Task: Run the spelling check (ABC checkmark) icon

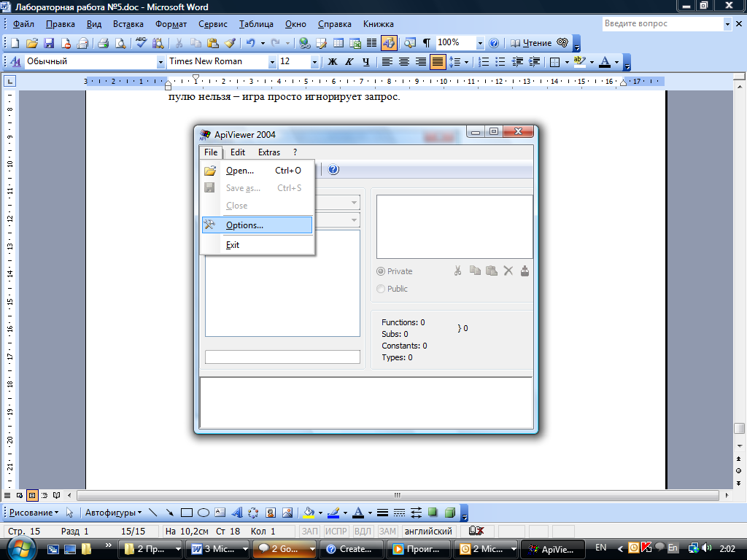Action: coord(141,43)
